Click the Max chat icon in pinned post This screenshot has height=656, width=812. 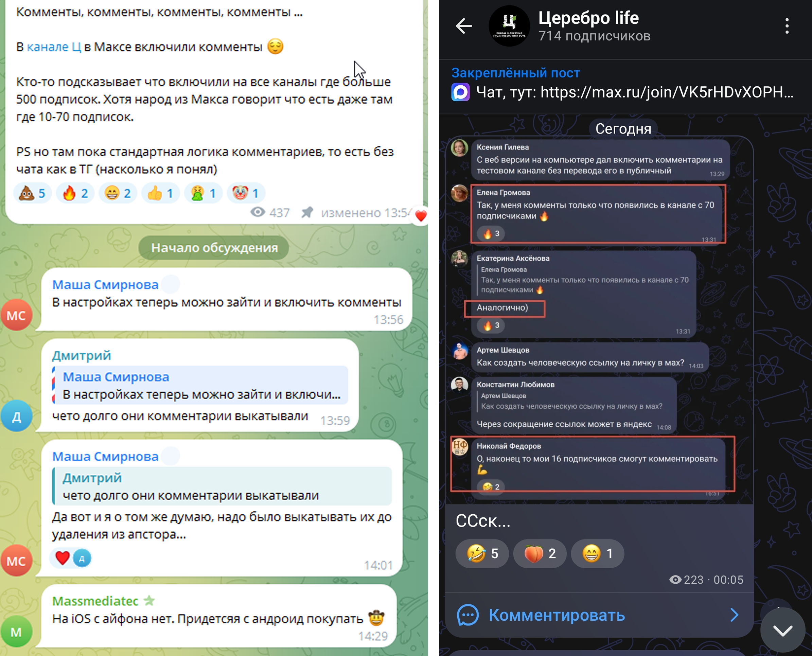coord(460,92)
